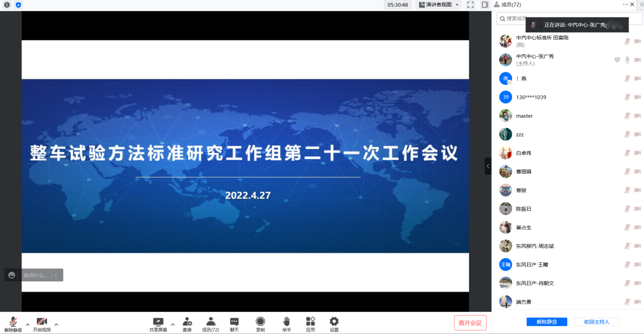
Task: Unmute microphone via 解除静音 in bottom toolbar
Action: click(13, 322)
